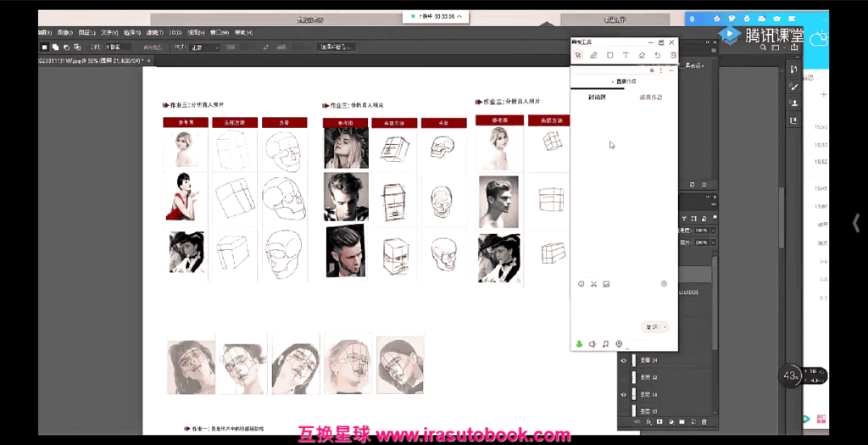Click the music note icon in the live panel
This screenshot has width=868, height=445.
pos(605,344)
